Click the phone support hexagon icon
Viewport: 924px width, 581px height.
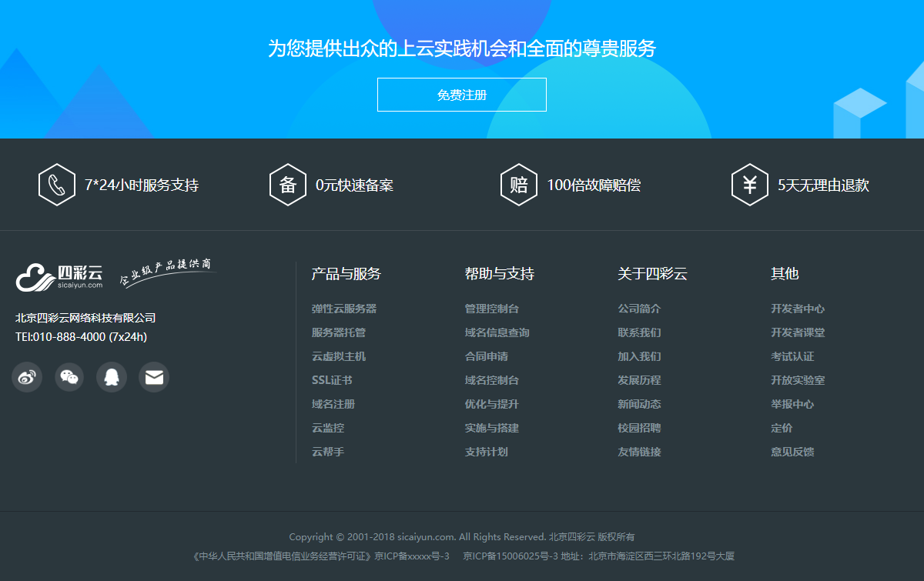pyautogui.click(x=56, y=185)
